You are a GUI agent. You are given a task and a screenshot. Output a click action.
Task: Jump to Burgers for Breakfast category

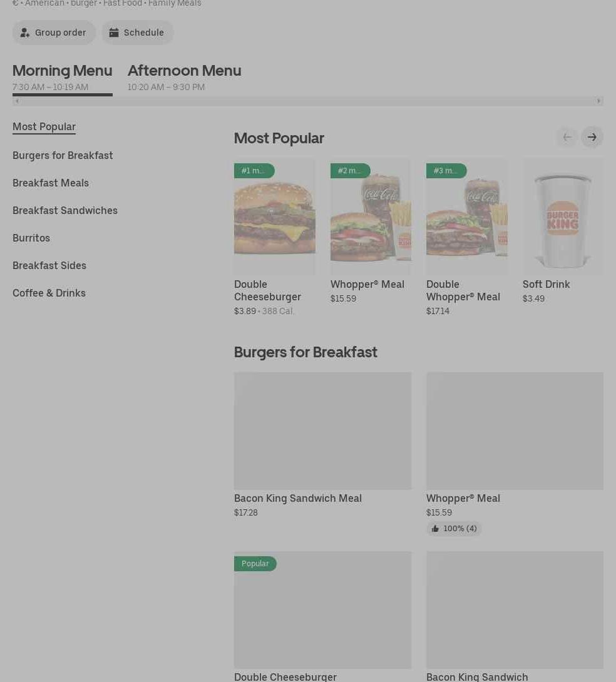(x=63, y=155)
